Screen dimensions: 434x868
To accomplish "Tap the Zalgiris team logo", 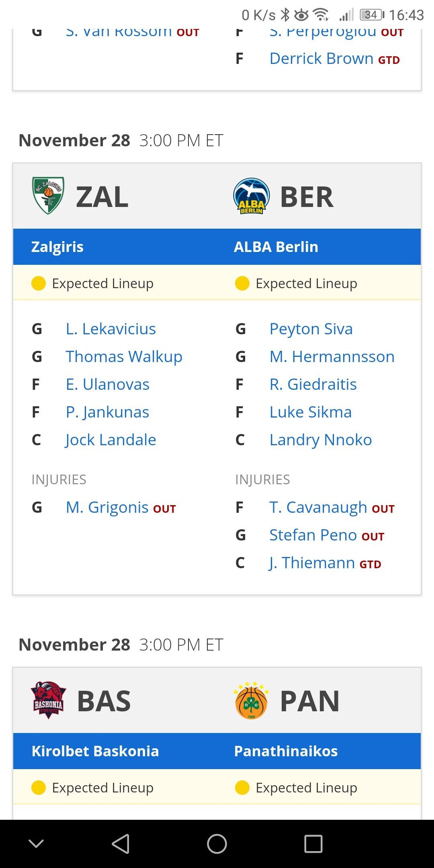I will click(x=48, y=196).
